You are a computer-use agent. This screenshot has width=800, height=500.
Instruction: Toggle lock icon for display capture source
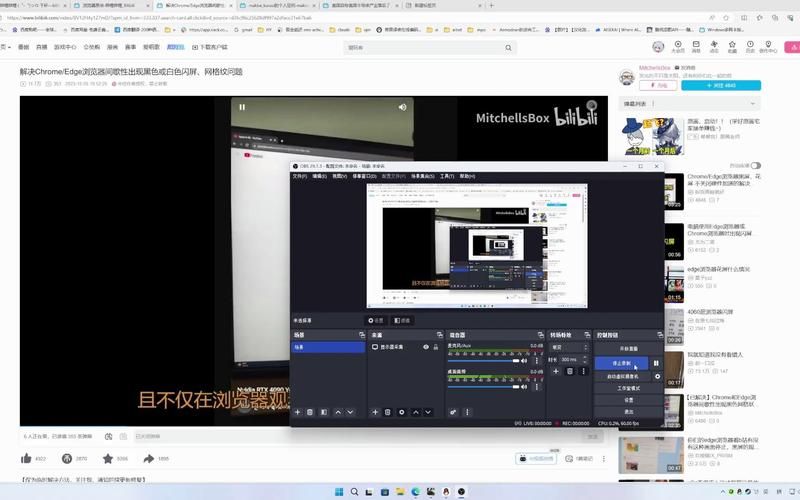[x=436, y=347]
